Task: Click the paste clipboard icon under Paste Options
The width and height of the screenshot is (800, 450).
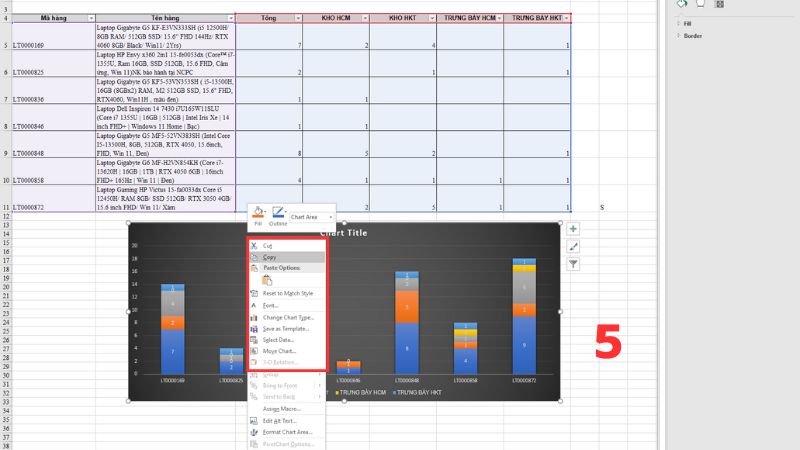Action: [x=267, y=280]
